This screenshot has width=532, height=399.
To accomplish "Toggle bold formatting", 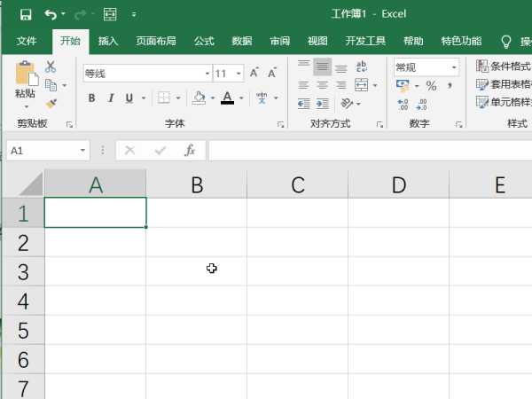I will coord(91,98).
